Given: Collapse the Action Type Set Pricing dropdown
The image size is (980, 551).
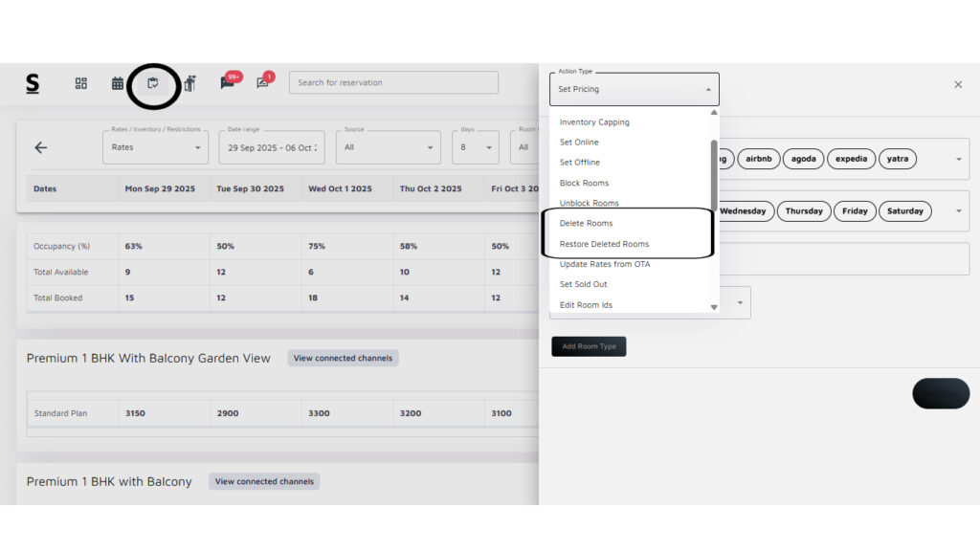Looking at the screenshot, I should (634, 89).
